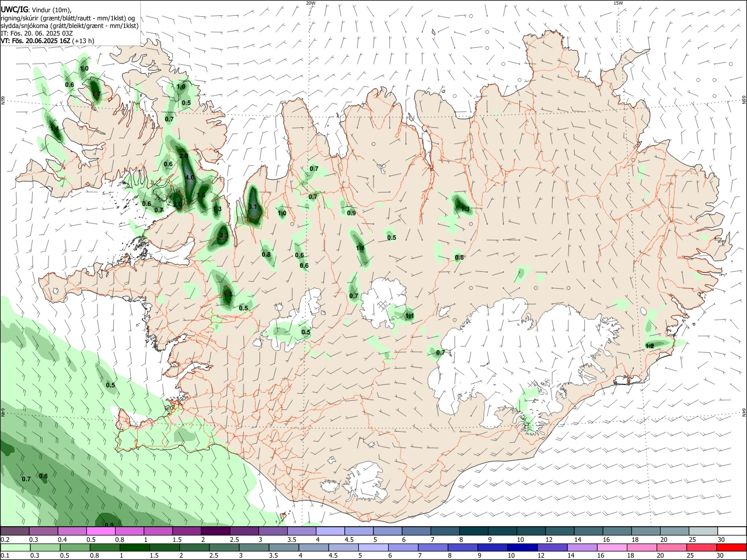Click the 4.0 precipitation value label
Viewport: 747px width, 560px height.
tap(190, 177)
